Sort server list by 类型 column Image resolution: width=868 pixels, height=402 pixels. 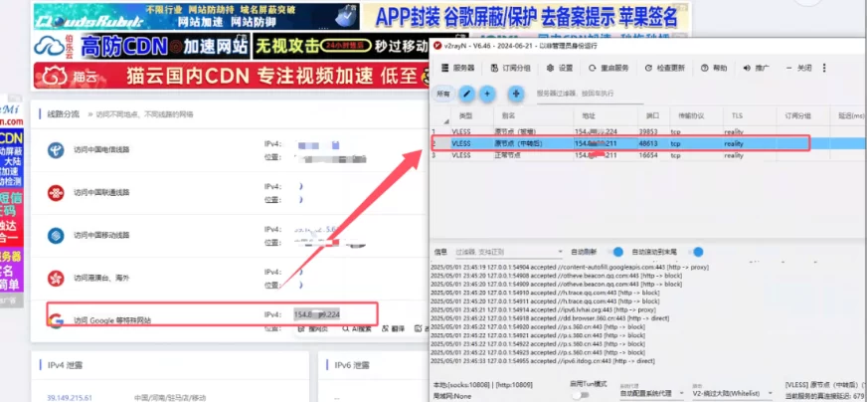click(x=466, y=115)
